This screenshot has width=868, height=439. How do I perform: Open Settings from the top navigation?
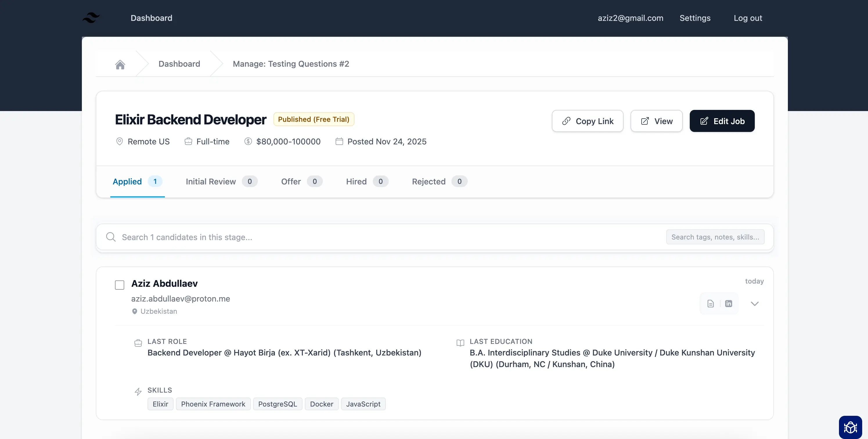695,18
